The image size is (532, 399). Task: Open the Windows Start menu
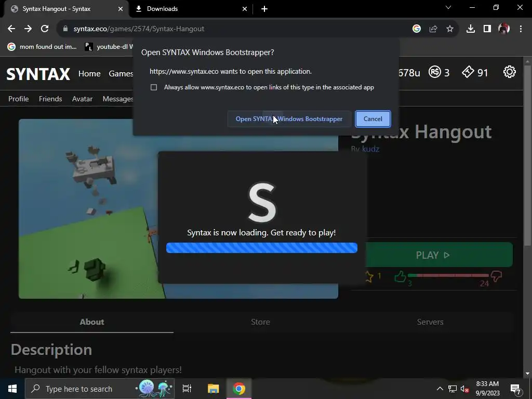(x=12, y=389)
